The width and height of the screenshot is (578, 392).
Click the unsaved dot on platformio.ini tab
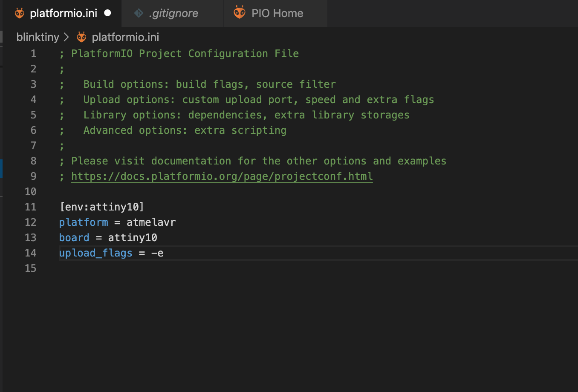108,13
